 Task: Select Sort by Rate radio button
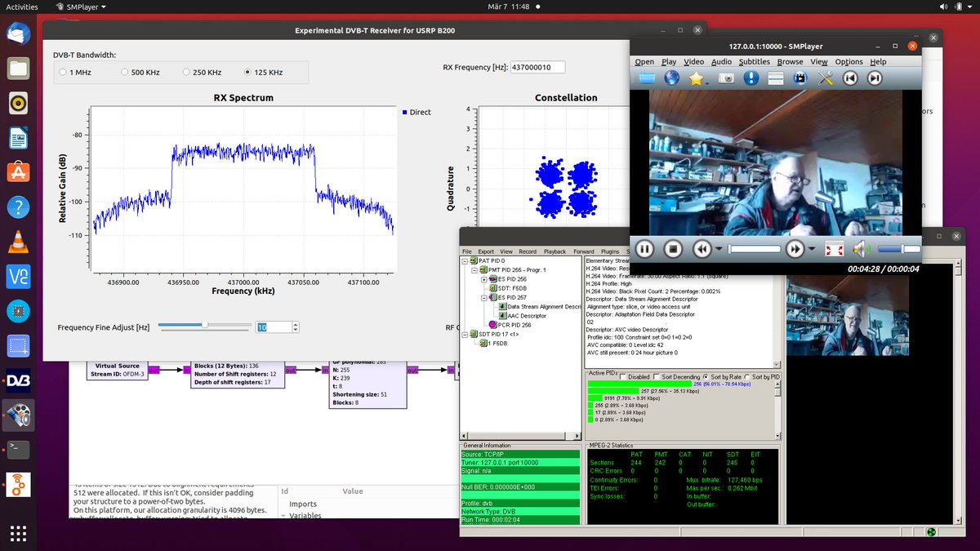coord(707,377)
